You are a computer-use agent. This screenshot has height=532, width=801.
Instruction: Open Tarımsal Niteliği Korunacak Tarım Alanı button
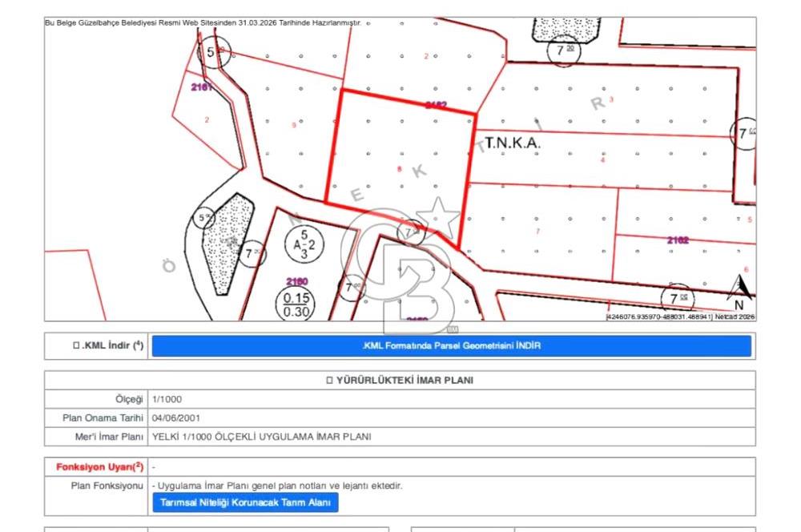click(x=245, y=502)
